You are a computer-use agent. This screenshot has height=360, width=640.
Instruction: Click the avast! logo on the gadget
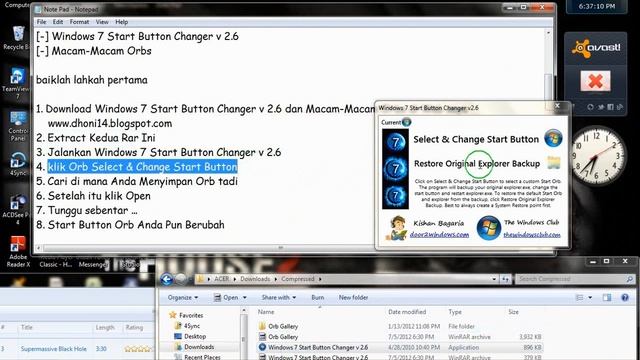(596, 48)
